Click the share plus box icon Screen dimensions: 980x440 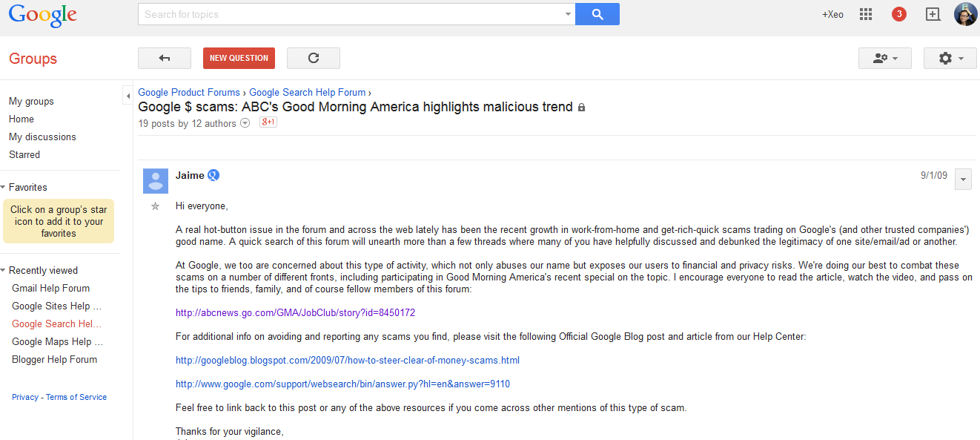pyautogui.click(x=933, y=14)
